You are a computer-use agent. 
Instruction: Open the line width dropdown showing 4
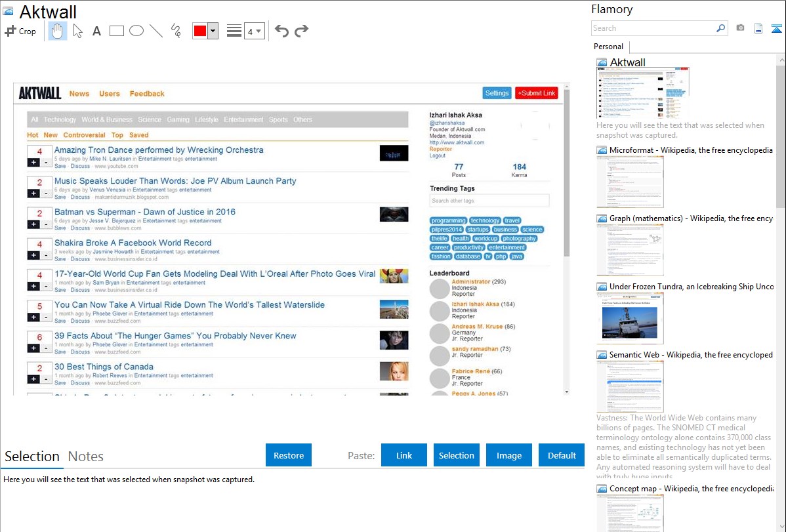tap(255, 31)
